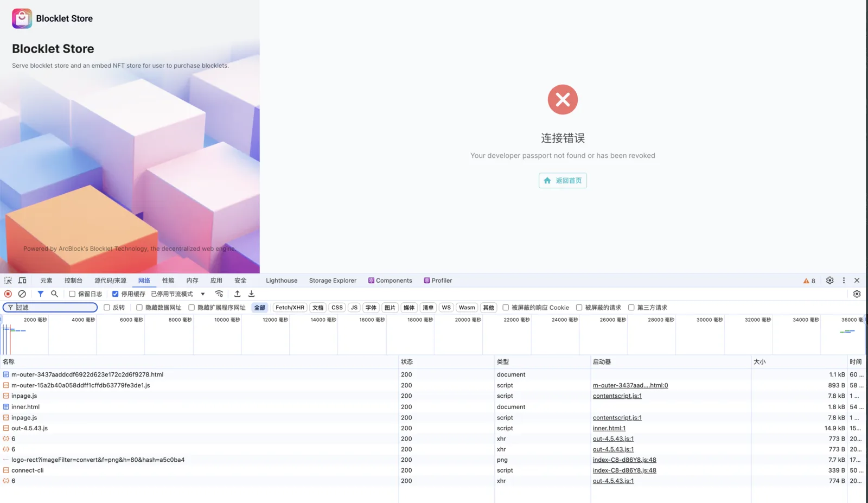
Task: Click the Blocklet Store logo icon
Action: point(22,18)
